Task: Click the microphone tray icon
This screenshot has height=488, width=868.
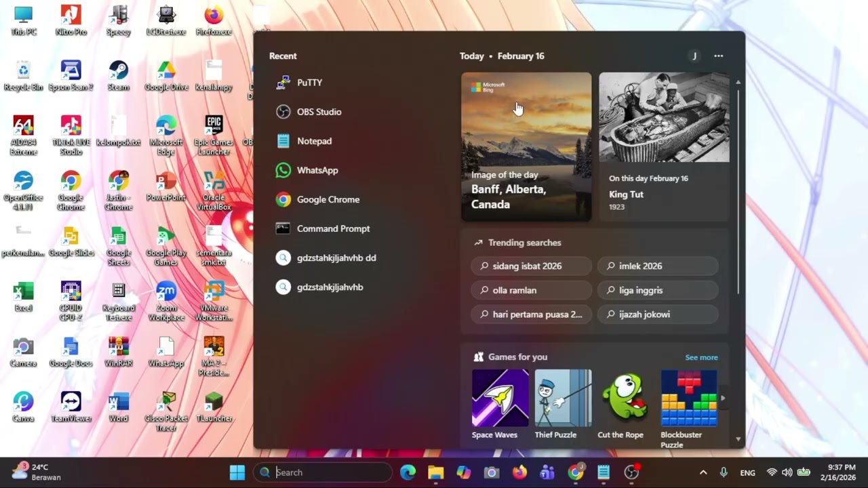Action: 724,472
